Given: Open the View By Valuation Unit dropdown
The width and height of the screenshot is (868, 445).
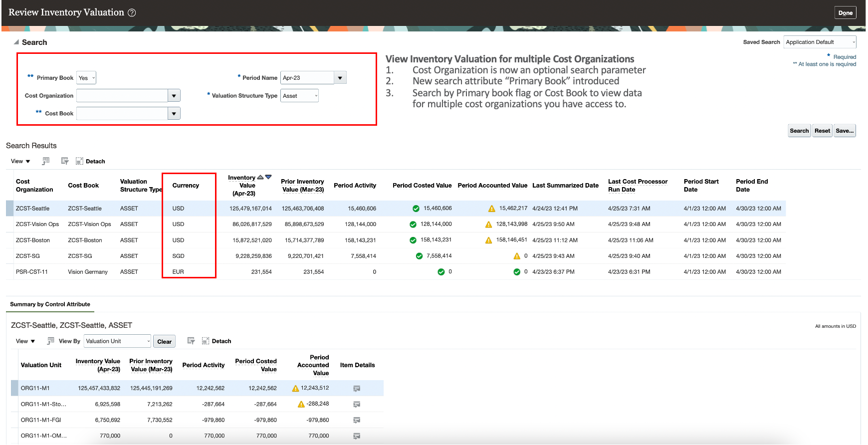Looking at the screenshot, I should pos(117,341).
